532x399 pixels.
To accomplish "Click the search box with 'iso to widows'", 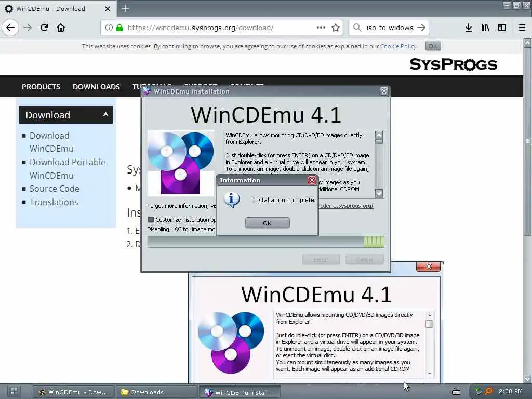I will point(390,28).
